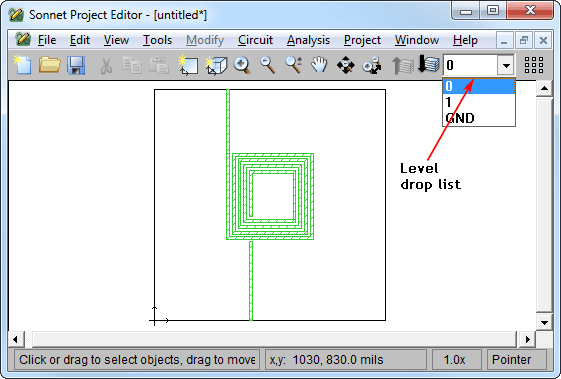Open the tool box grid icon

(x=534, y=65)
